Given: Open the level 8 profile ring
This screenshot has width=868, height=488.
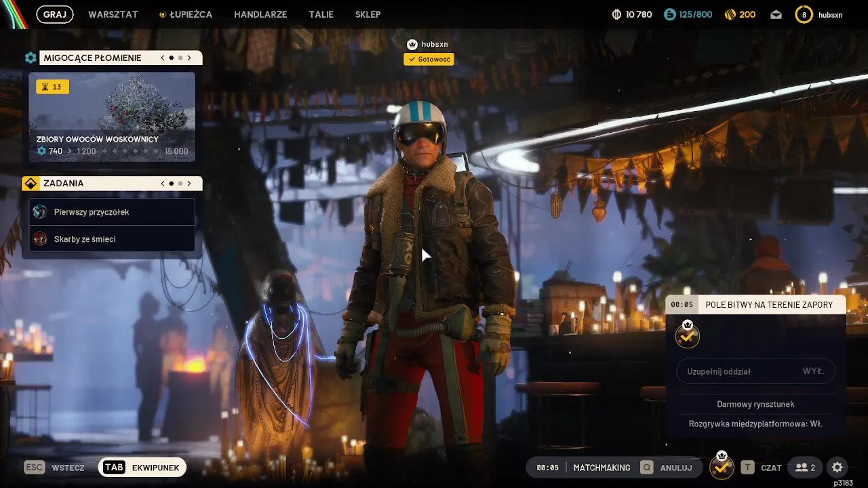Looking at the screenshot, I should 804,14.
